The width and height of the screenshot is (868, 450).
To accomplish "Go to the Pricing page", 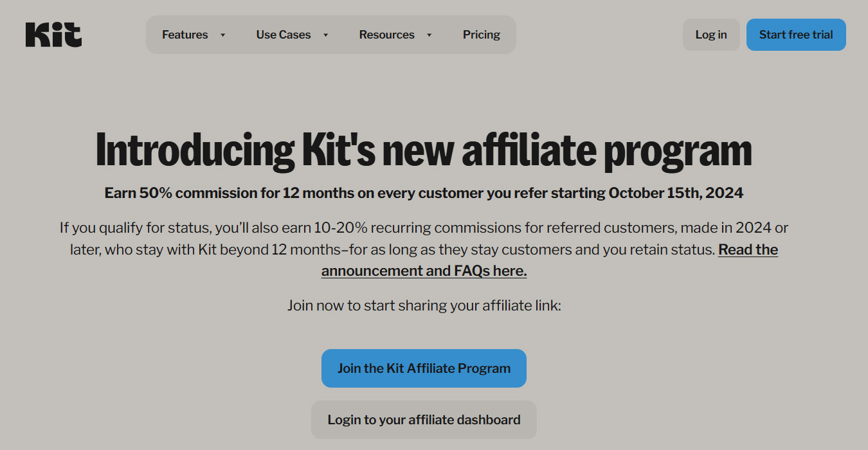I will pos(481,35).
